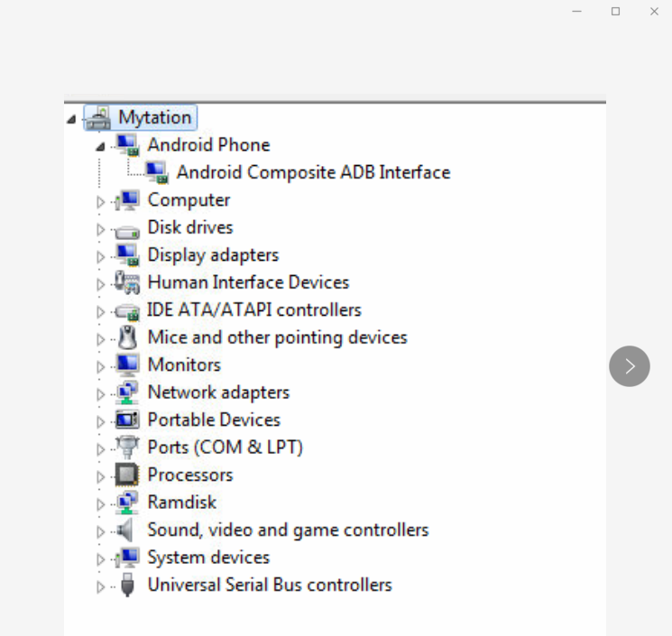672x636 pixels.
Task: Select Android Composite ADB Interface
Action: coord(312,172)
